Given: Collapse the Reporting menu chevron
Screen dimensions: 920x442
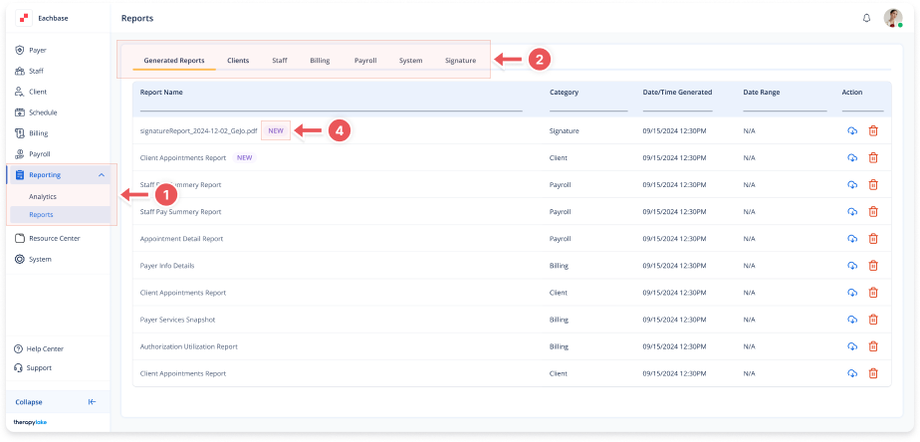Looking at the screenshot, I should point(101,175).
